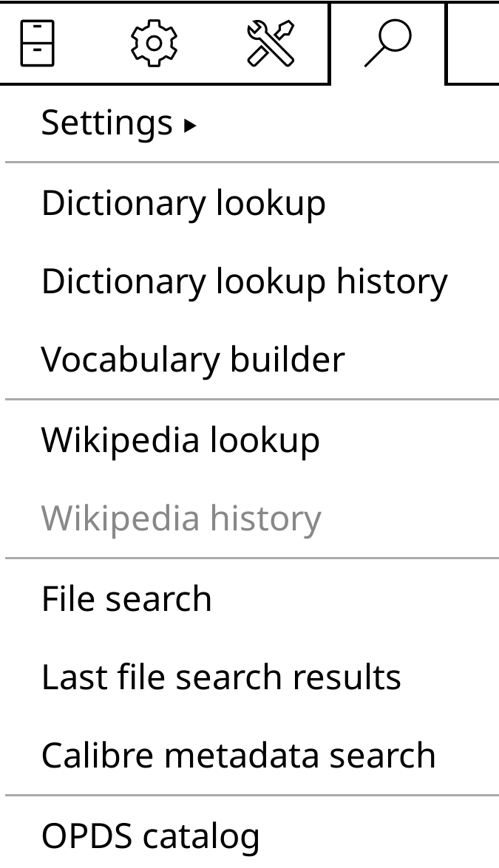This screenshot has height=868, width=499.
Task: Open Dictionary lookup
Action: click(183, 203)
